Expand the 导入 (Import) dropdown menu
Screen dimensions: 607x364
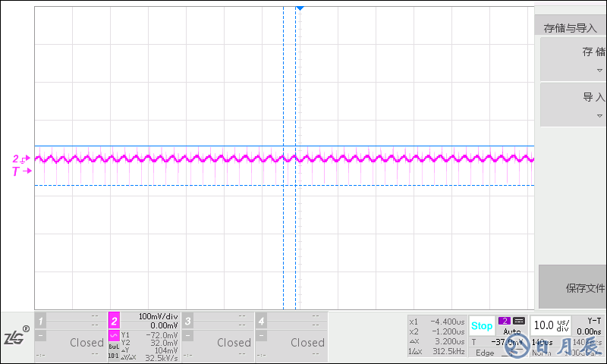573,103
